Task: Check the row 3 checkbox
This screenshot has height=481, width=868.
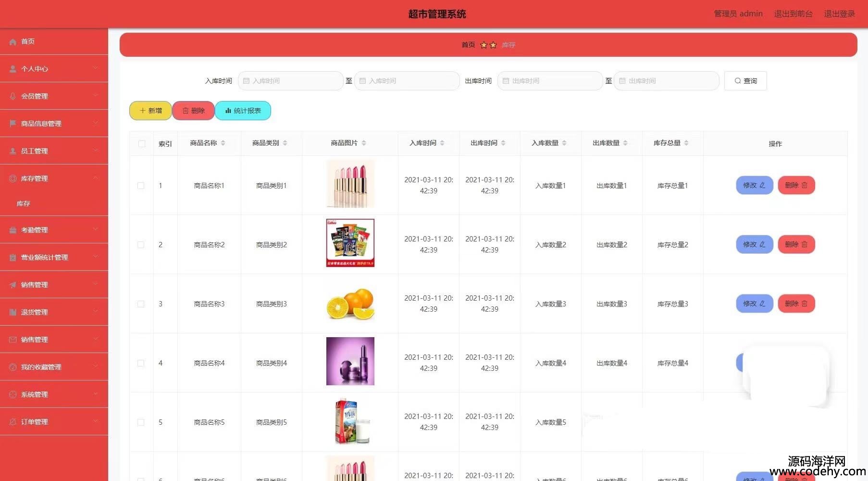Action: pos(141,304)
